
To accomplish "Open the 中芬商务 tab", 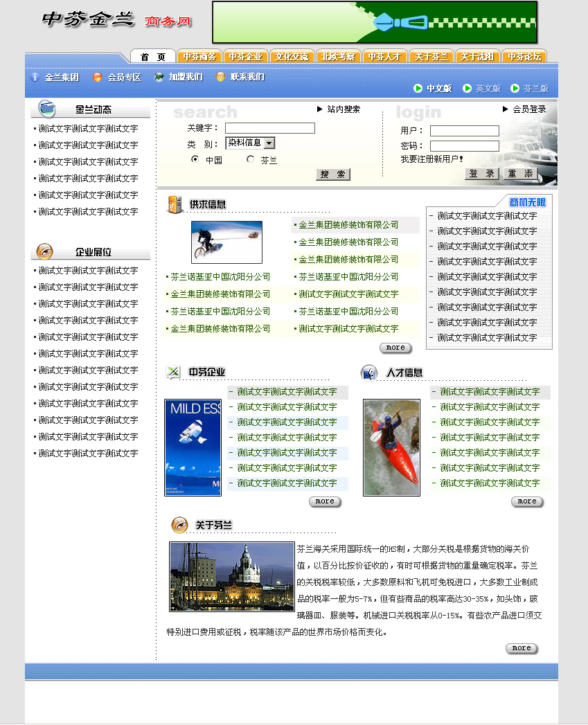I will (199, 56).
